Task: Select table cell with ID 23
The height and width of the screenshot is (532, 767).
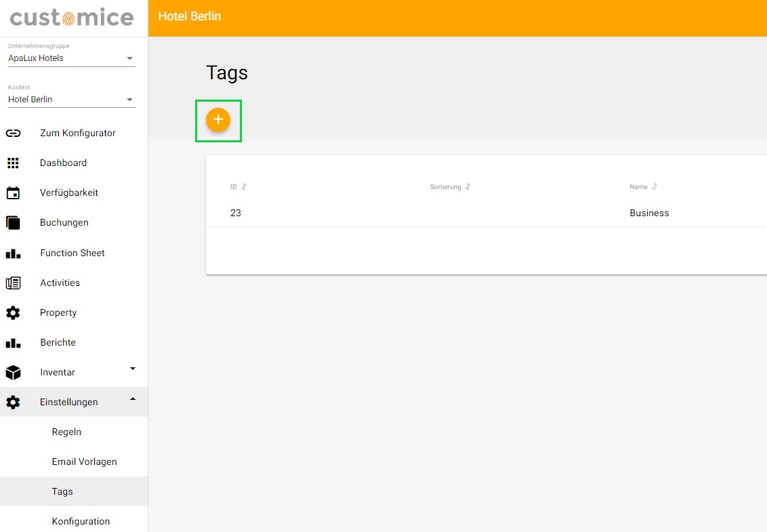Action: click(x=236, y=213)
